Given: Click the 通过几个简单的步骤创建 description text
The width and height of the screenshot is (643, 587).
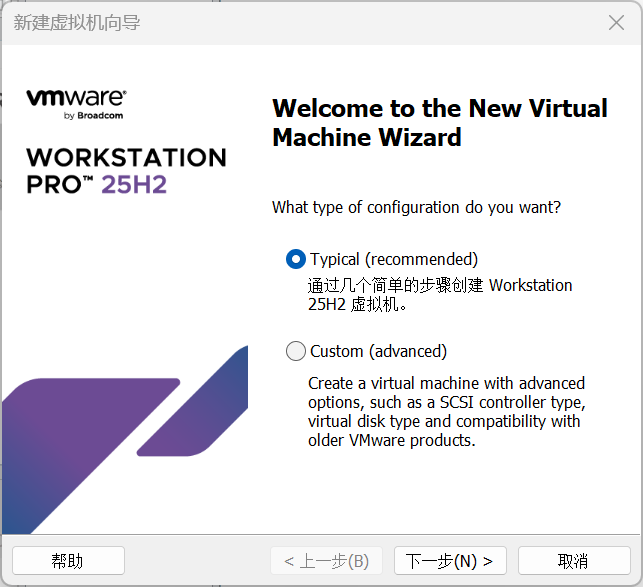Looking at the screenshot, I should pyautogui.click(x=440, y=295).
